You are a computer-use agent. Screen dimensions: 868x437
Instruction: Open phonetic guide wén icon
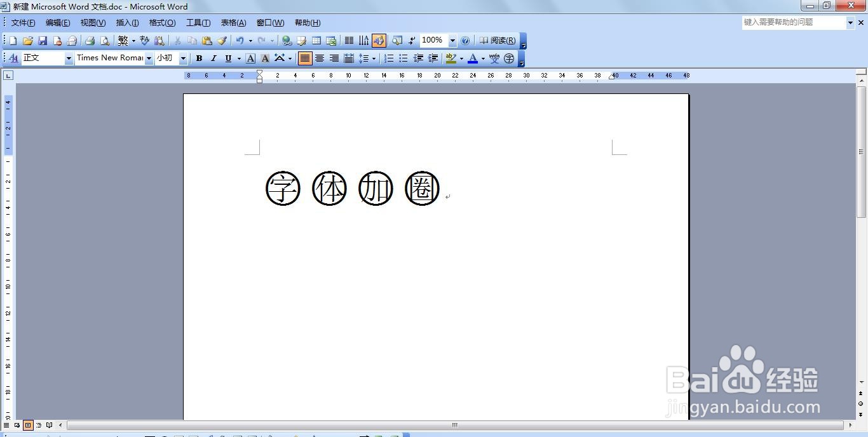point(494,58)
